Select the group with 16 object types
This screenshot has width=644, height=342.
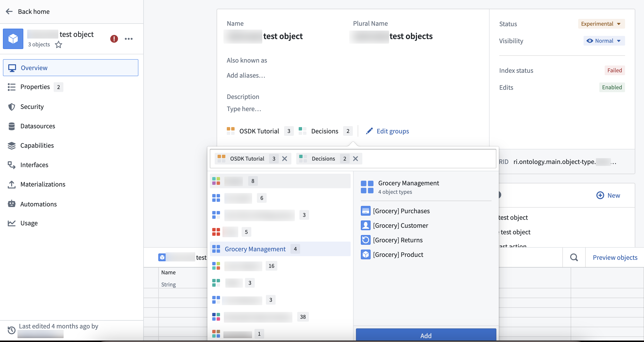[280, 266]
